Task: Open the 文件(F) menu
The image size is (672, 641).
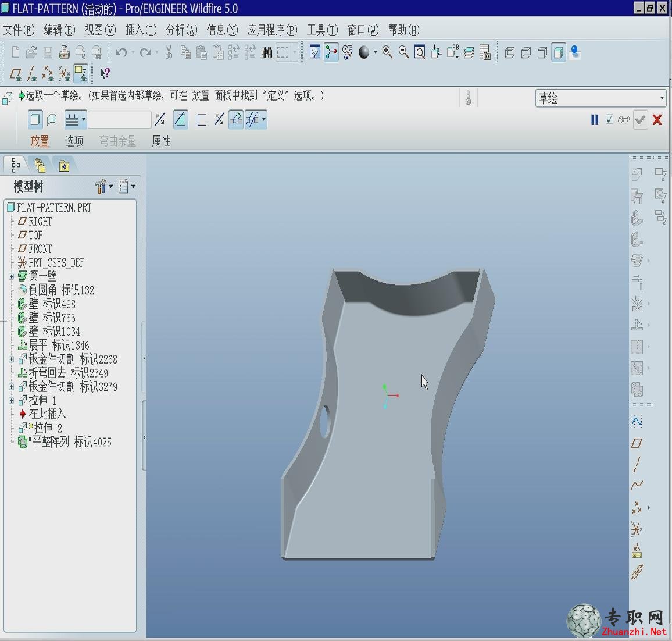Action: coord(19,30)
